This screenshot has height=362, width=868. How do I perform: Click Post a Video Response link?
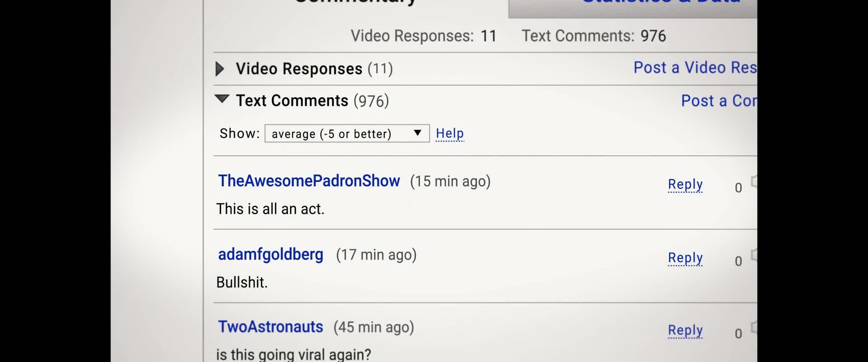[695, 67]
